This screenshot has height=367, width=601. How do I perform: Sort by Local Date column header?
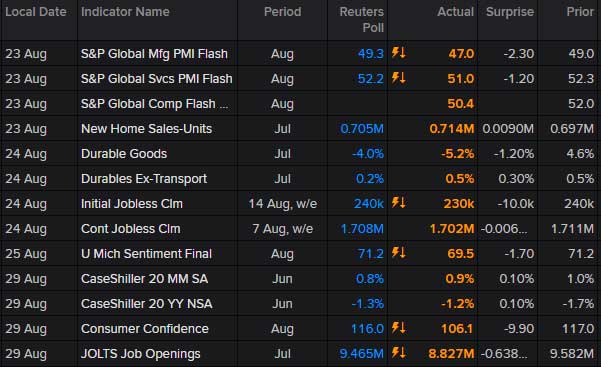[x=36, y=12]
